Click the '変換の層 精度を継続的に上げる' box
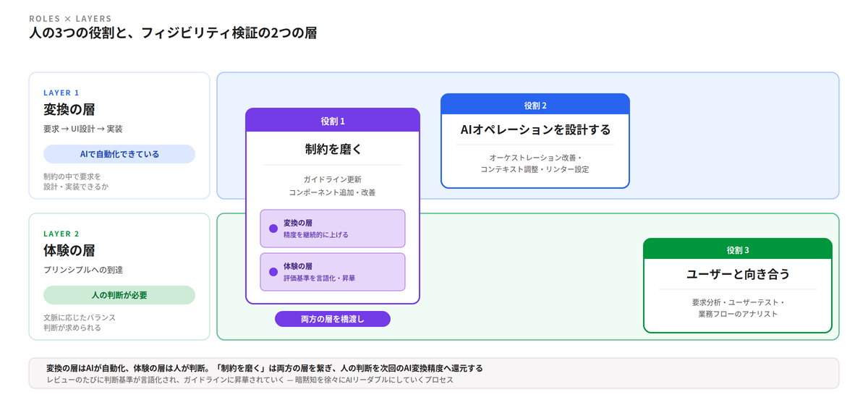Image resolution: width=868 pixels, height=405 pixels. (333, 229)
